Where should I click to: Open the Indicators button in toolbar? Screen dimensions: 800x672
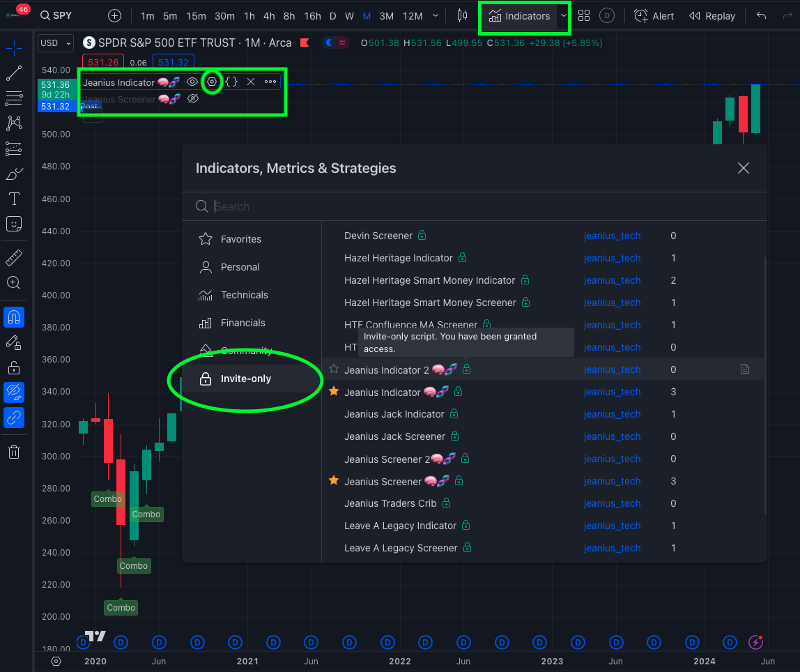pyautogui.click(x=519, y=16)
